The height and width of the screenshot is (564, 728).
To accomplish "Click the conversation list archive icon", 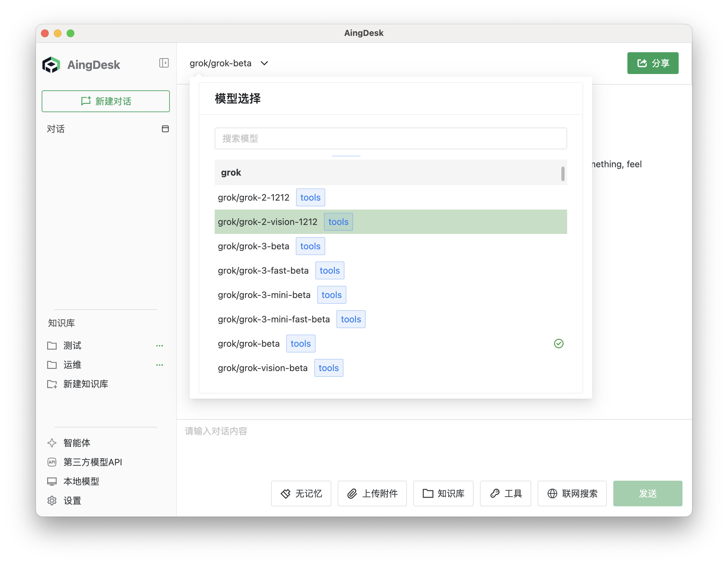I will pos(165,129).
